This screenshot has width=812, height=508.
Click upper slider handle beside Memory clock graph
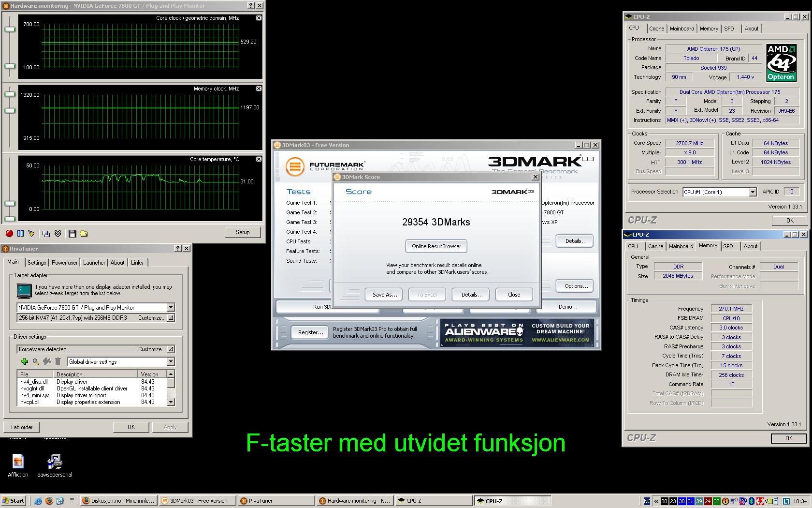click(10, 94)
